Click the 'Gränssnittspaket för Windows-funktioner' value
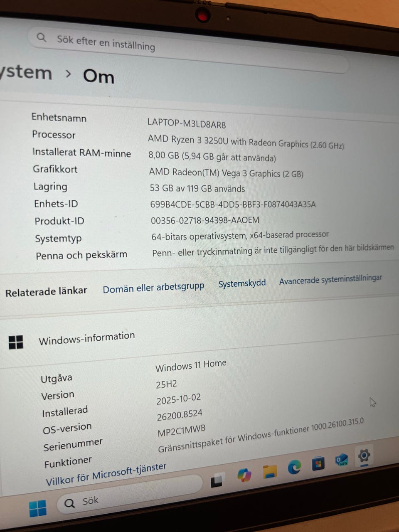The height and width of the screenshot is (532, 399). click(261, 435)
